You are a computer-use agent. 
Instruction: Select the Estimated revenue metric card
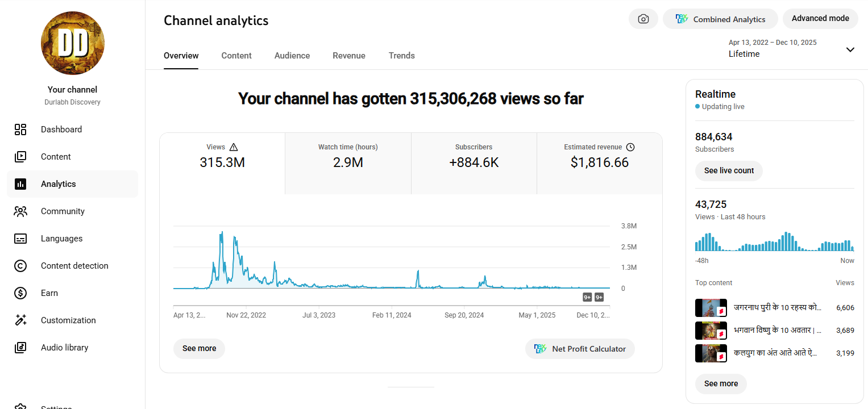point(599,163)
